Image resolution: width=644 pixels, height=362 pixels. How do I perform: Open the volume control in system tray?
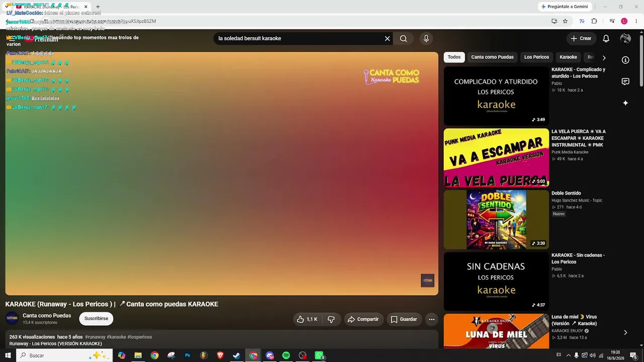point(592,355)
